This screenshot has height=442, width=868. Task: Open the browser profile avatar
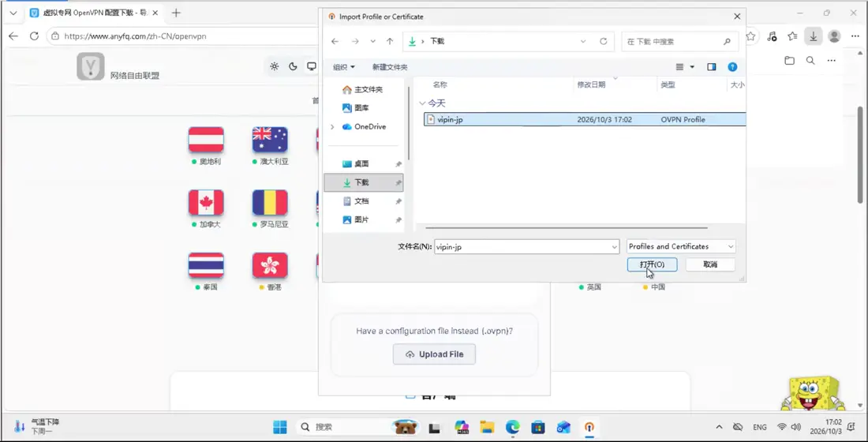pos(834,36)
